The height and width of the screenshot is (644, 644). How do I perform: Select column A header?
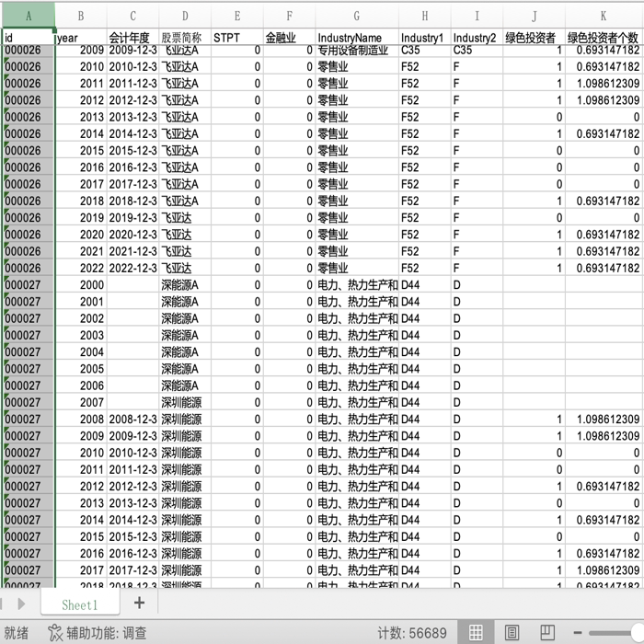pyautogui.click(x=29, y=16)
